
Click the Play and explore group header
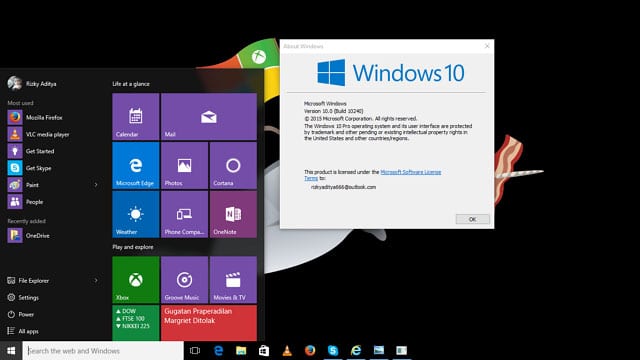click(x=133, y=247)
